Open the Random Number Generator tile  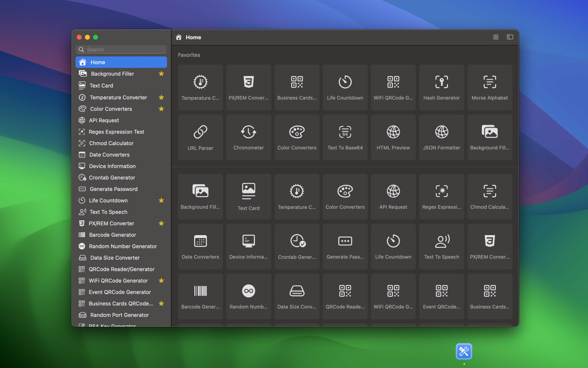(x=248, y=296)
